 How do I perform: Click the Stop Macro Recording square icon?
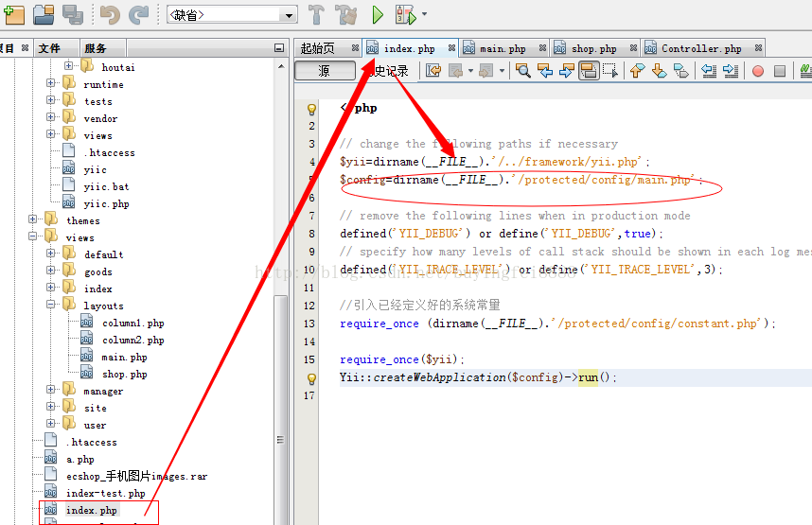[780, 71]
